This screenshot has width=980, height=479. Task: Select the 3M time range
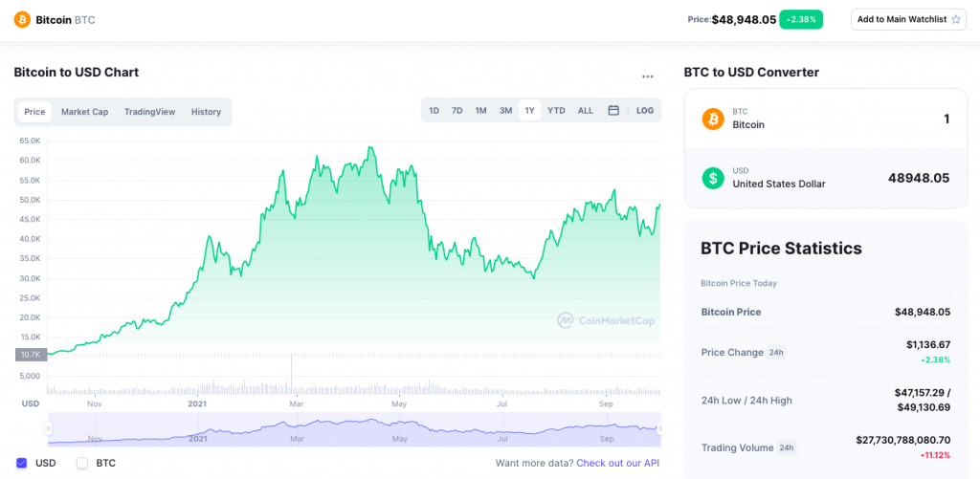coord(505,111)
